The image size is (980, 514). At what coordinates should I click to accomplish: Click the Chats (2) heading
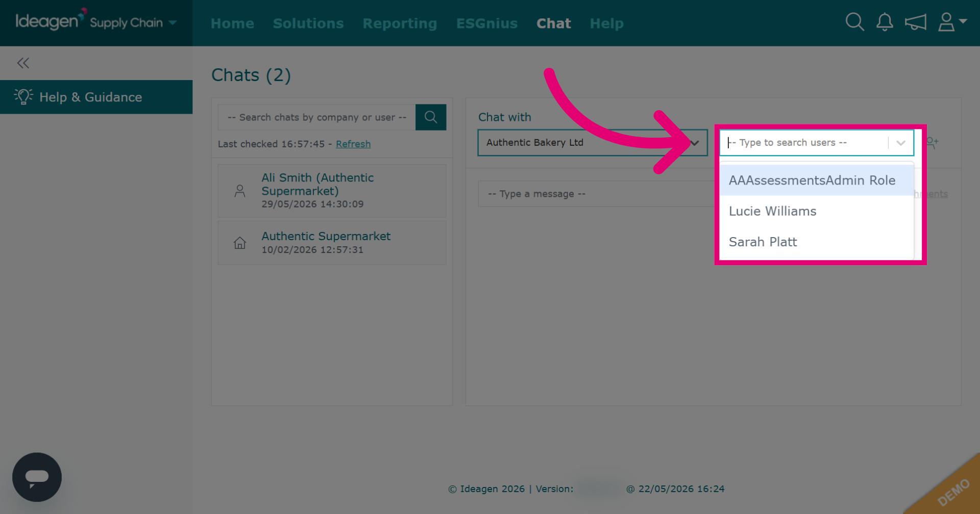[251, 75]
